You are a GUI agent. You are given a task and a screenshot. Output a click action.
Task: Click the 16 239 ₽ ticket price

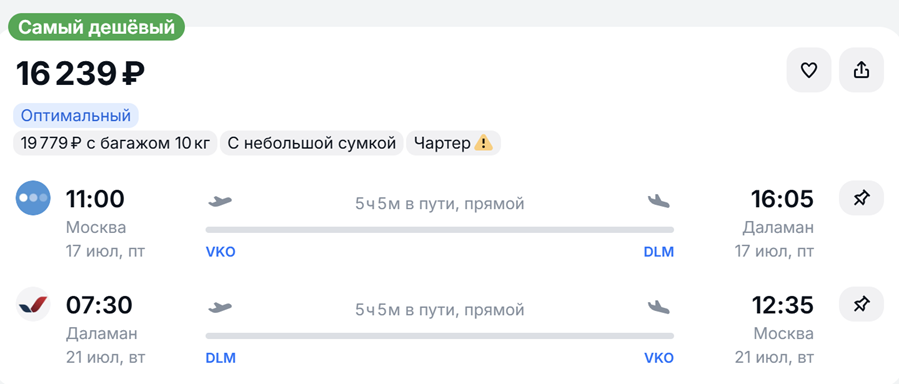tap(80, 74)
